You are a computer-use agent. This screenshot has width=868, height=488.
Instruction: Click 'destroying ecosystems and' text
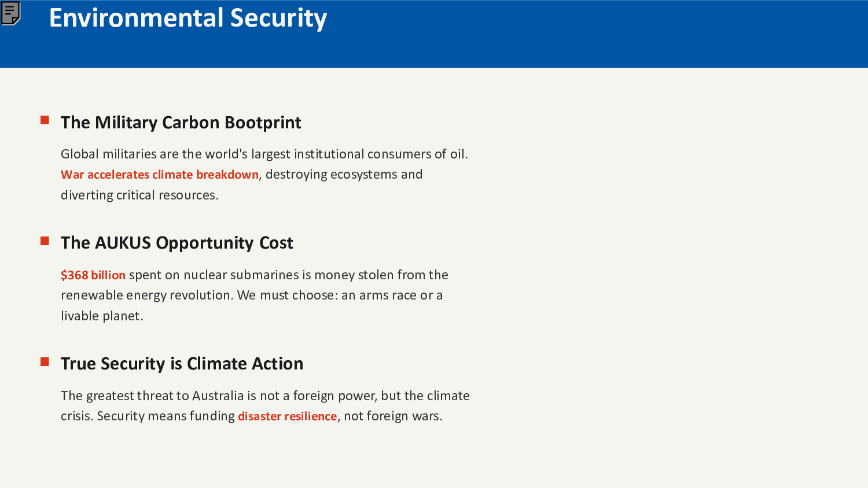(344, 175)
